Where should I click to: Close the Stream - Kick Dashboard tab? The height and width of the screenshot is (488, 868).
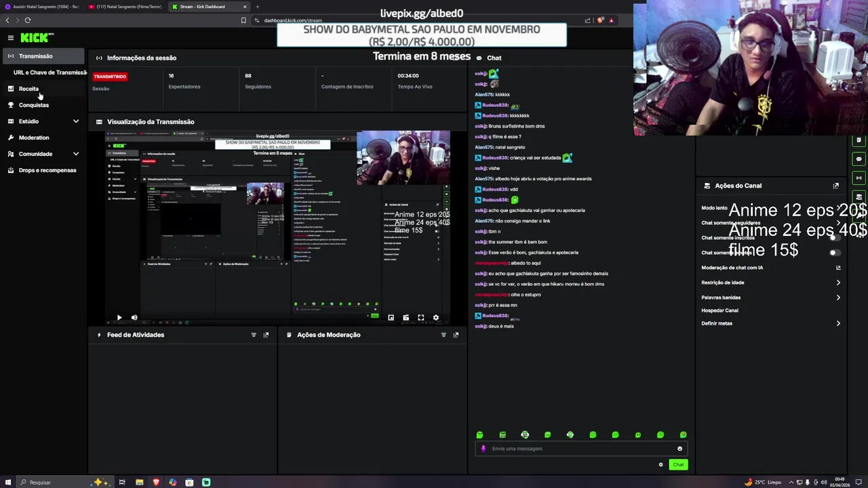245,7
